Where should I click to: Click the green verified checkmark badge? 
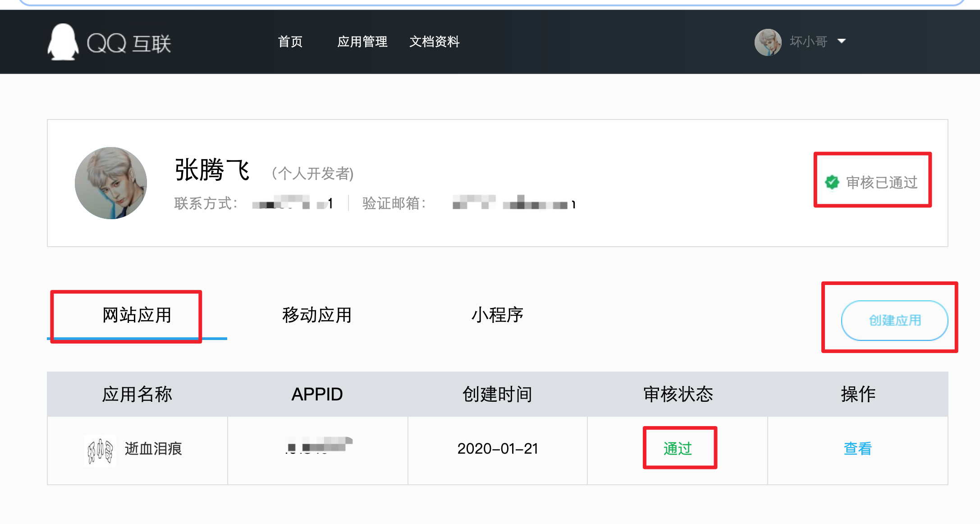pos(832,182)
